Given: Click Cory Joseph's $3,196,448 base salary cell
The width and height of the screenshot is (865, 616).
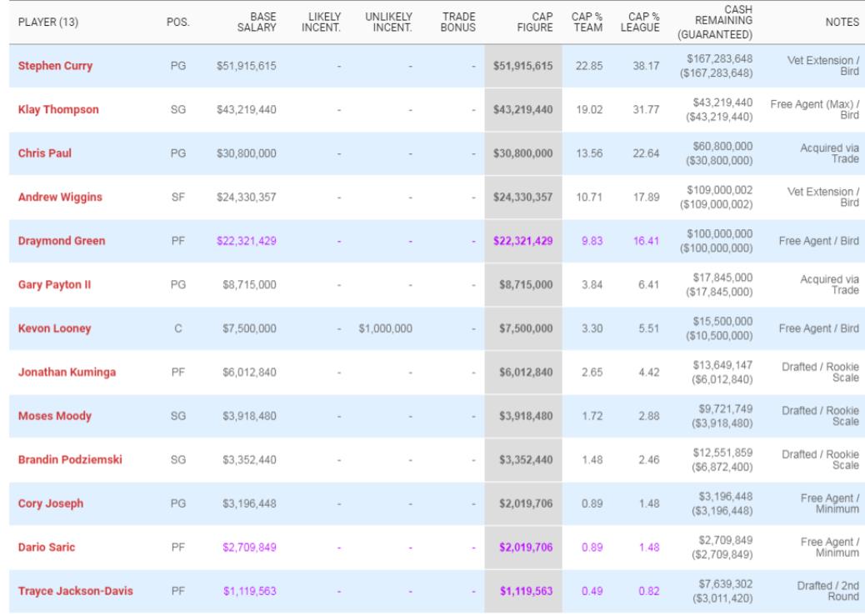Looking at the screenshot, I should coord(249,503).
